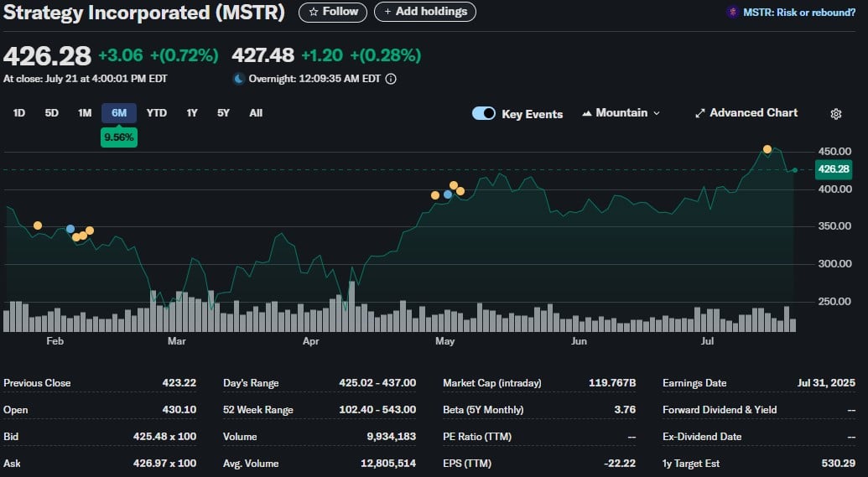Click the closing price change +3.06
This screenshot has width=868, height=477.
[x=121, y=55]
